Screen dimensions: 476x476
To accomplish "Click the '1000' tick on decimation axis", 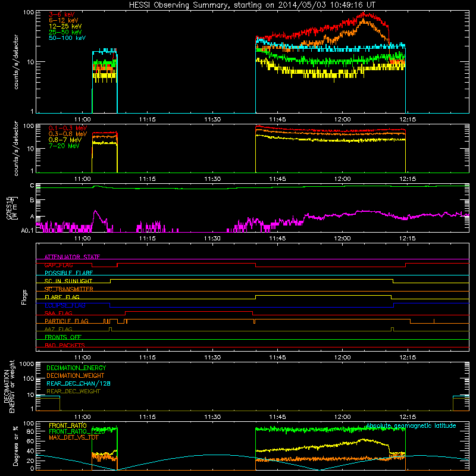I will click(27, 364).
